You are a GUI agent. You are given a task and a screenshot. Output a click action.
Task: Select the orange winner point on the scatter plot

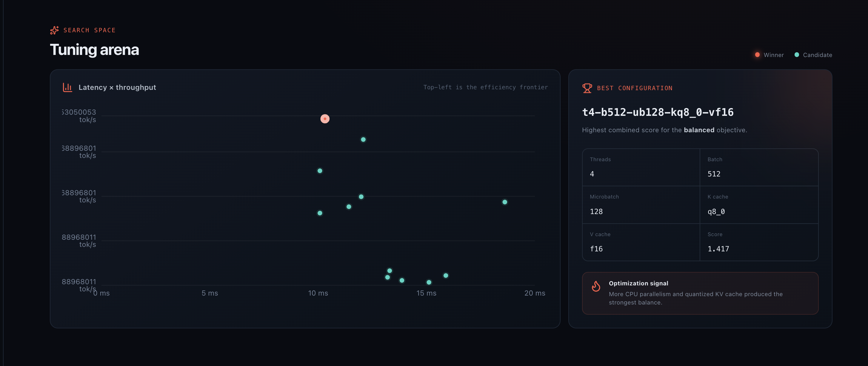(x=325, y=119)
